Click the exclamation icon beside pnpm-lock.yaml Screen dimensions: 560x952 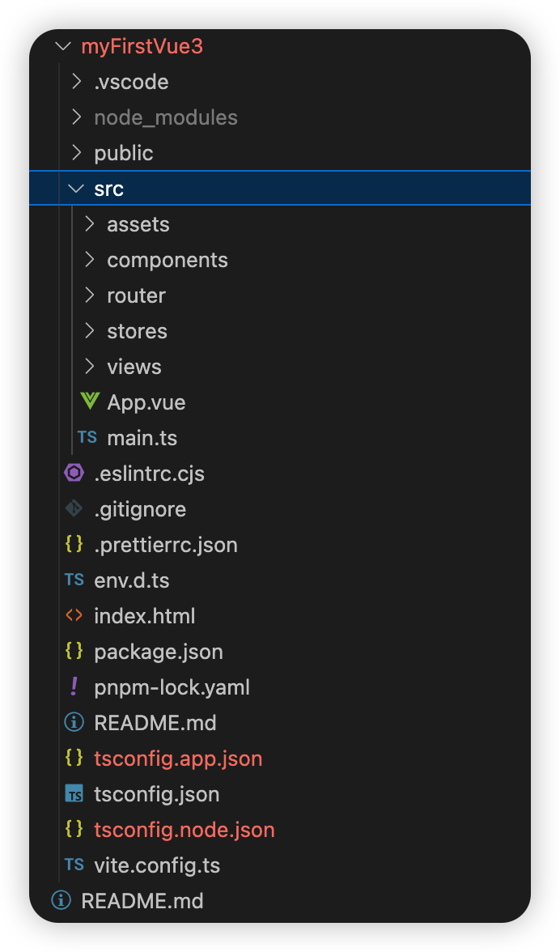74,686
